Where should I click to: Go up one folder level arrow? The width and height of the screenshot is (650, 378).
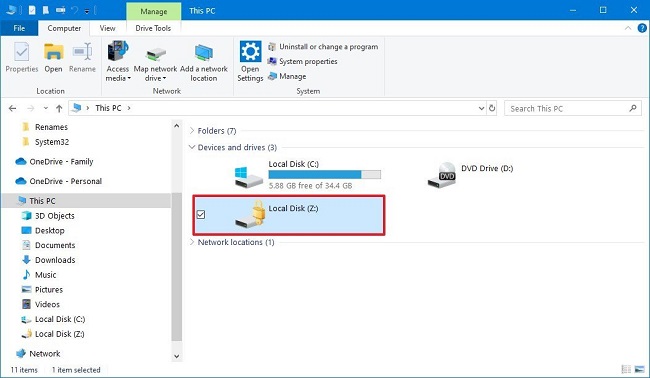point(59,109)
